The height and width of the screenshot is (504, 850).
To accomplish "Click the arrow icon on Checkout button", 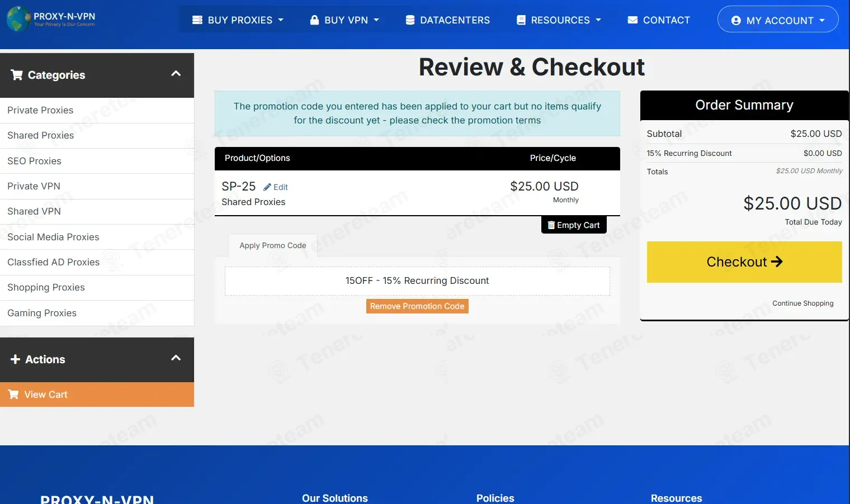I will 777,261.
